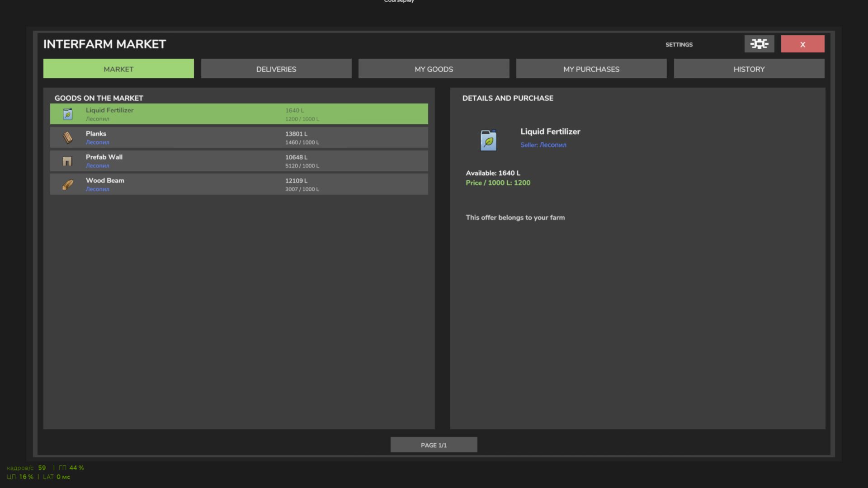Click the 3007 / 1000 L price
Viewport: 868px width, 488px height.
coord(302,189)
